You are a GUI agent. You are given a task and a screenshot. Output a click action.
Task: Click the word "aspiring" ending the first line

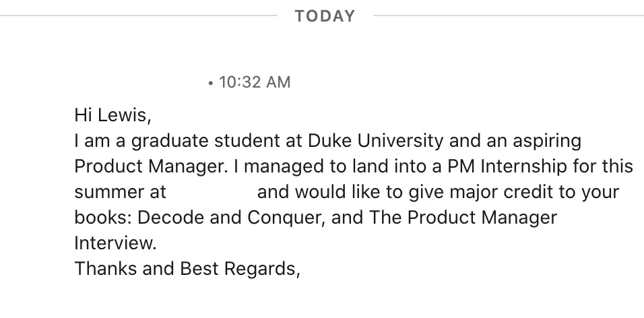pos(548,141)
